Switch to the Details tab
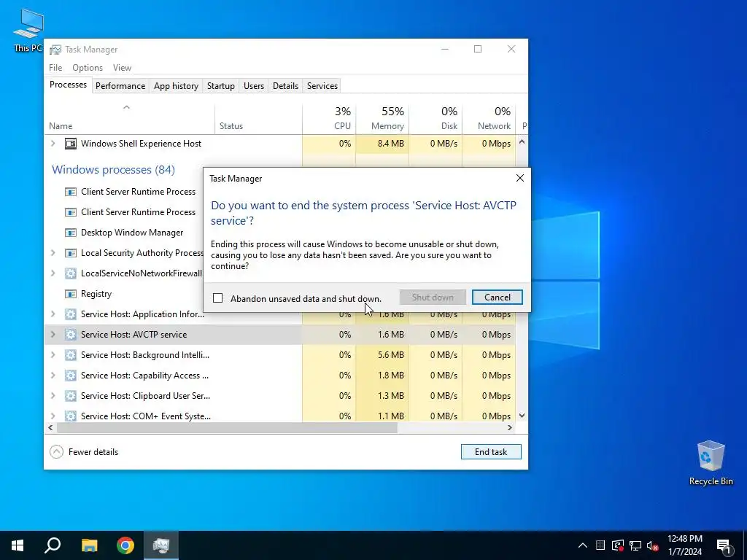Image resolution: width=747 pixels, height=560 pixels. click(x=285, y=86)
